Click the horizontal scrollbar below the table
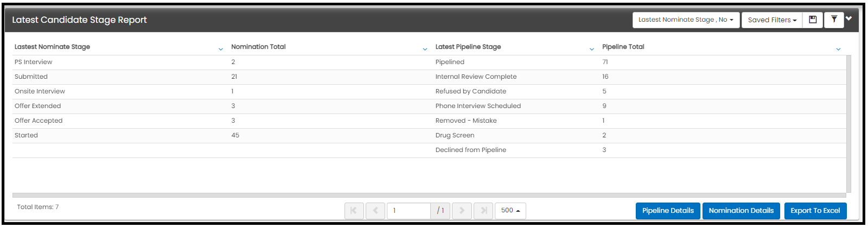The height and width of the screenshot is (227, 868). pyautogui.click(x=429, y=195)
